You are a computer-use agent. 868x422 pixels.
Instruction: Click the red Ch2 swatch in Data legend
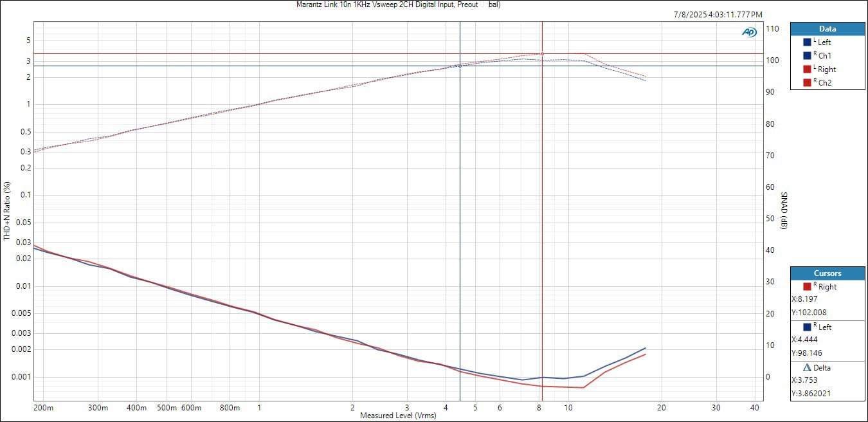click(807, 82)
